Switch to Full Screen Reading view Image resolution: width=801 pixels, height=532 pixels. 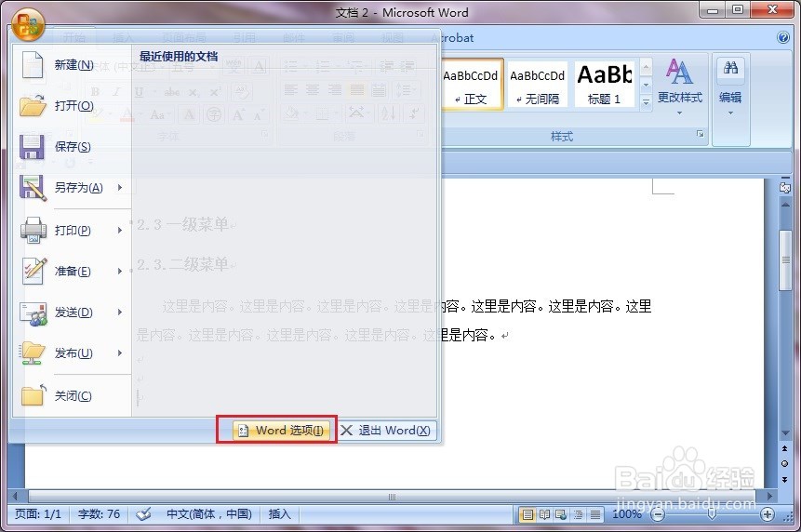tap(544, 514)
